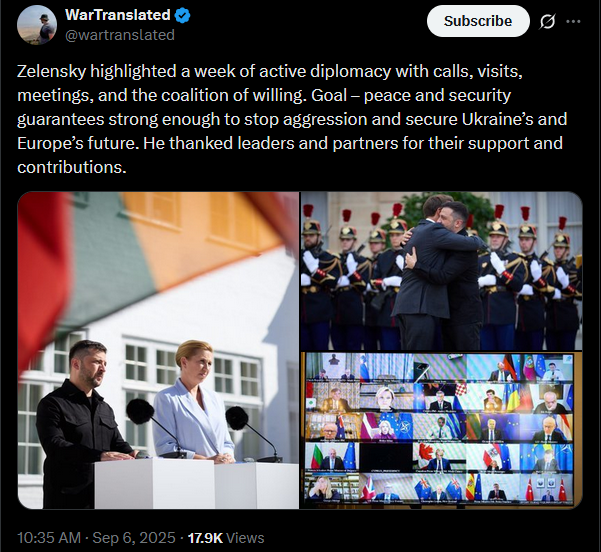This screenshot has height=552, width=601.
Task: Click the Sep 6, 2025 date
Action: (x=134, y=538)
